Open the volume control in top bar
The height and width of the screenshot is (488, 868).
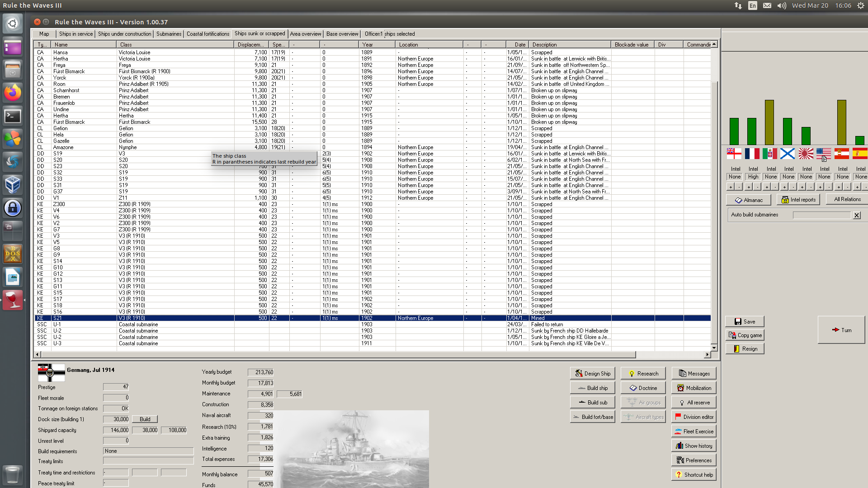(782, 5)
